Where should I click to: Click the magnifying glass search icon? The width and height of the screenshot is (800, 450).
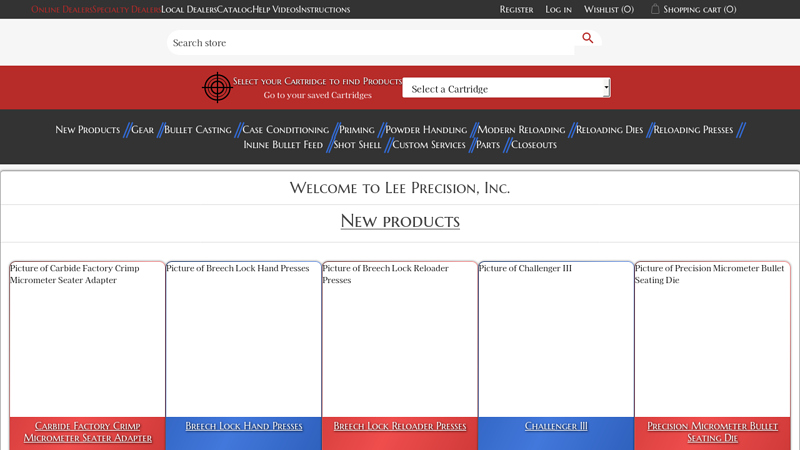click(x=587, y=39)
